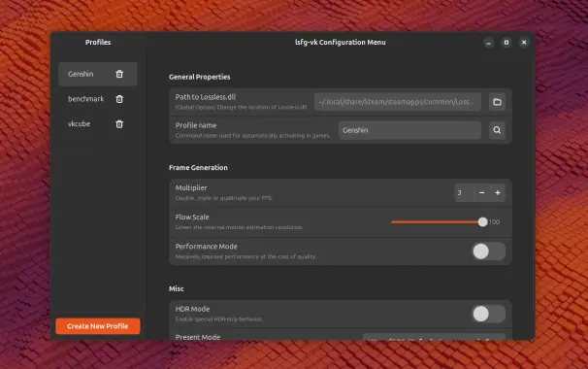
Task: Click the 'Performance Mode' label text
Action: pos(207,247)
